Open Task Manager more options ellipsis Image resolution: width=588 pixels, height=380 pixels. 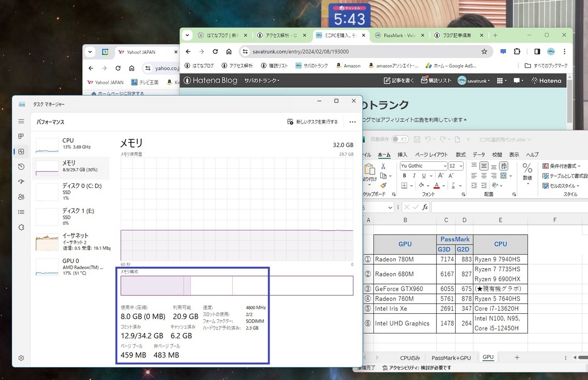[353, 122]
